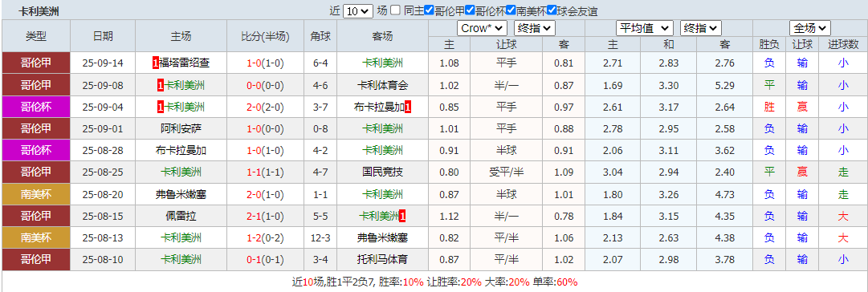The image size is (868, 292).
Task: Click the 2-0(2-0) score on 25-09-04
Action: 265,107
